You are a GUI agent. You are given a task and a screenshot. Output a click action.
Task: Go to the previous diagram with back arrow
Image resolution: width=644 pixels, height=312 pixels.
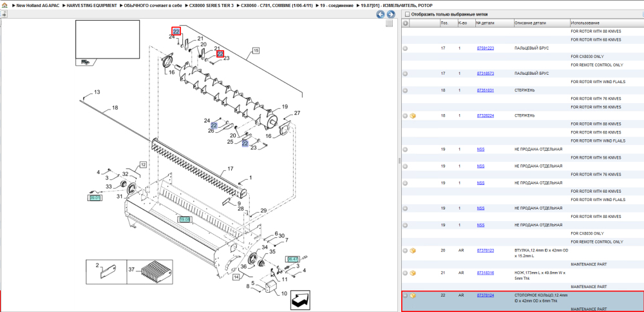(381, 14)
